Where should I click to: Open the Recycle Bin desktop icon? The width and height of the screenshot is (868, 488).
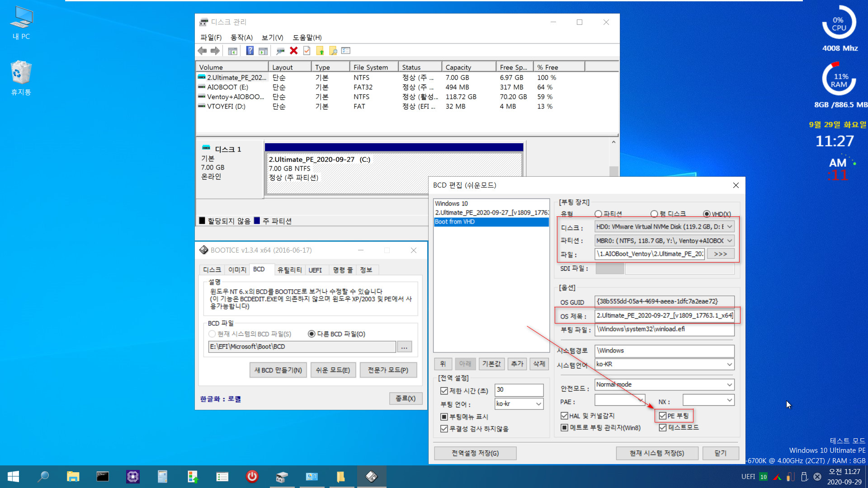tap(21, 78)
